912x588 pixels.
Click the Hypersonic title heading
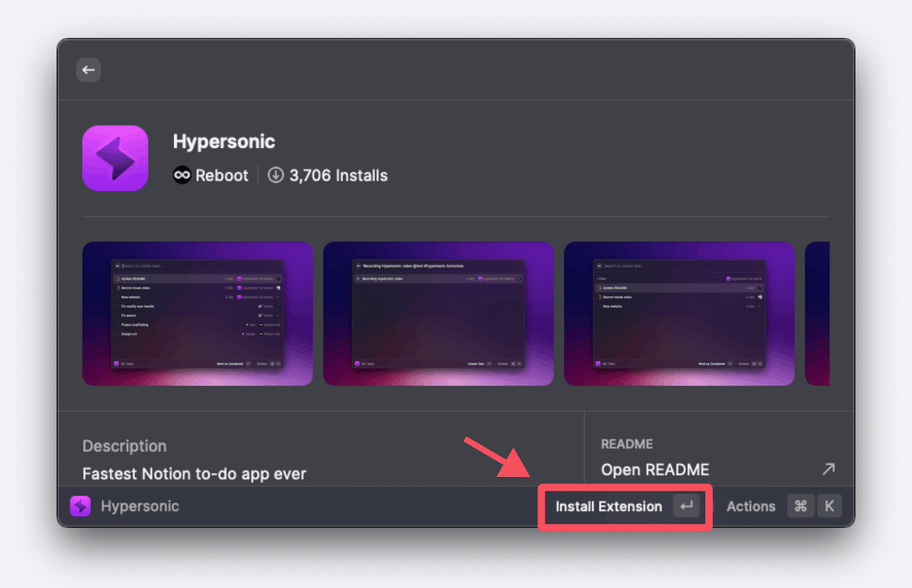click(224, 141)
